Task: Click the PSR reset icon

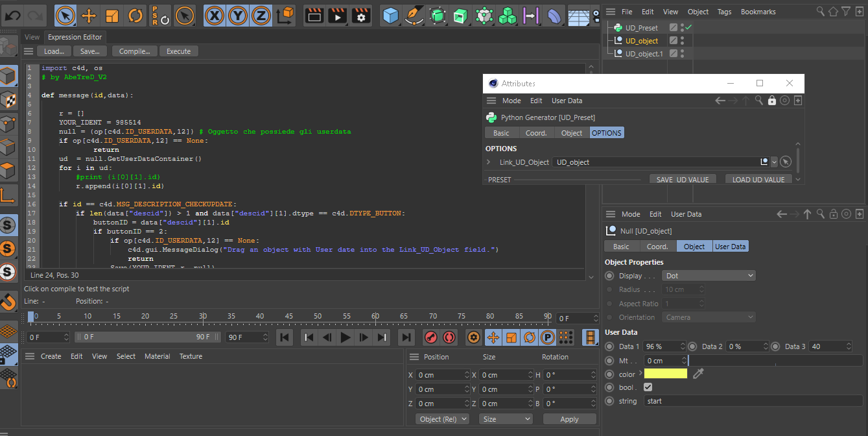Action: point(160,15)
